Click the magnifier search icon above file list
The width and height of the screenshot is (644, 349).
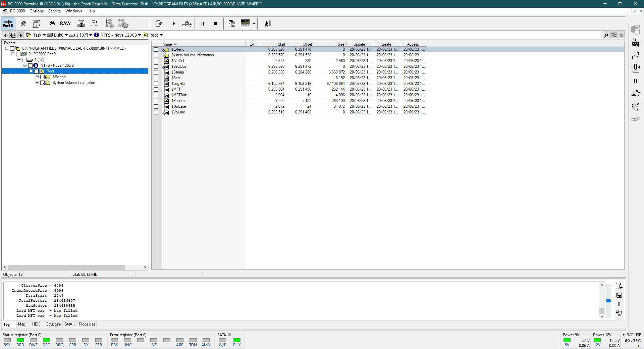tap(606, 35)
